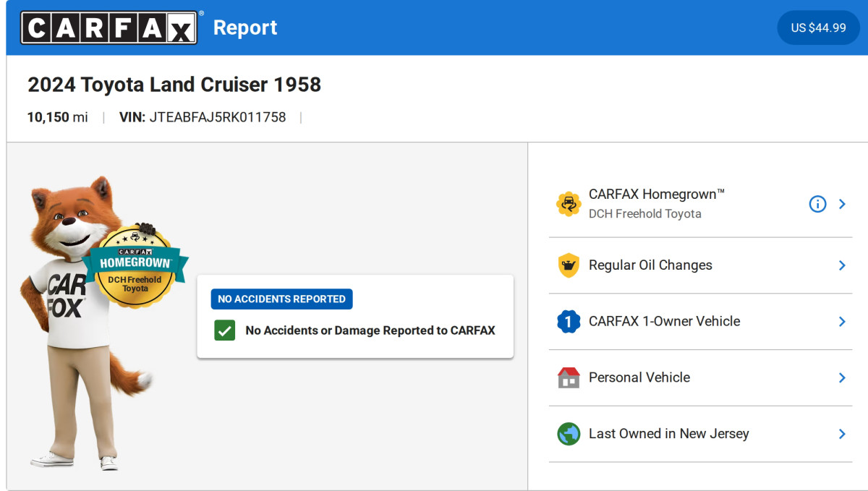Click the 1-Owner blue badge icon

pos(569,321)
